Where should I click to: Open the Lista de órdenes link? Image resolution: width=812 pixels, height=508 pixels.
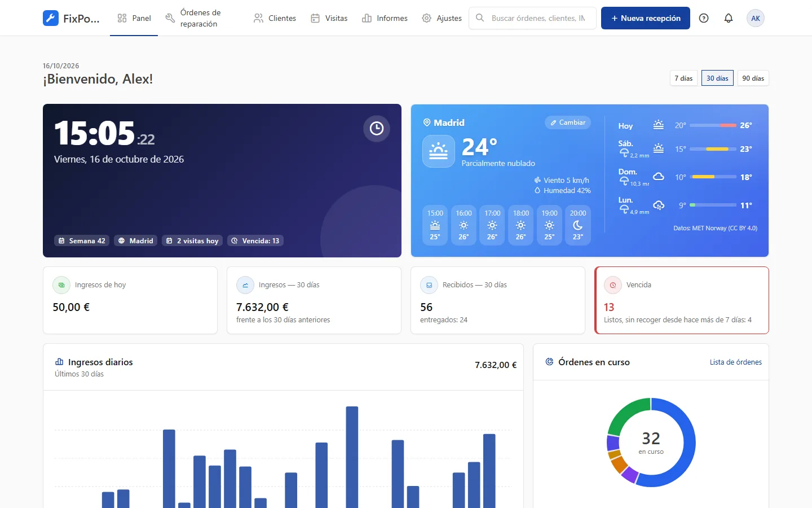tap(736, 362)
